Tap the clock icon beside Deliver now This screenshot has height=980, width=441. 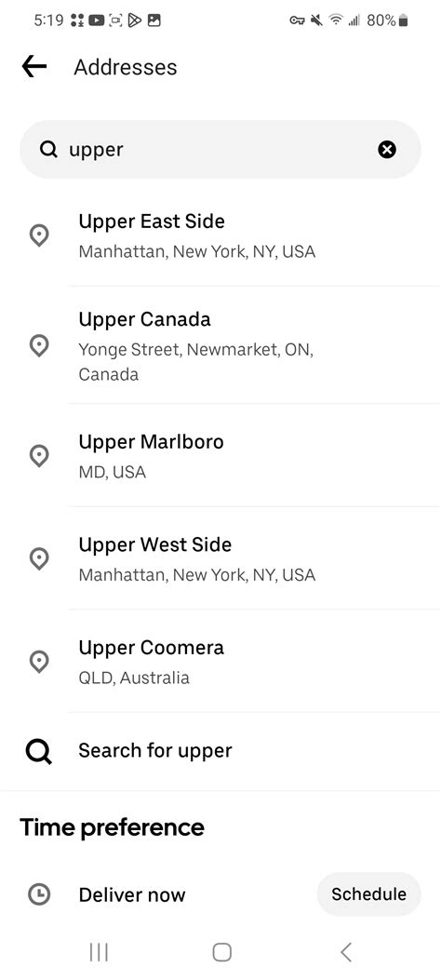[x=39, y=894]
